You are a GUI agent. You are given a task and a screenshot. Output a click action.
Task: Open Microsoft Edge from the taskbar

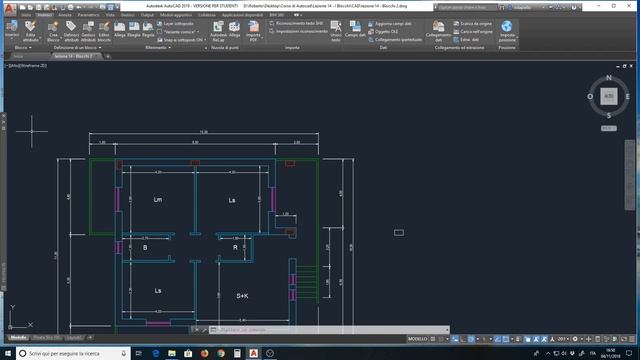(x=156, y=353)
